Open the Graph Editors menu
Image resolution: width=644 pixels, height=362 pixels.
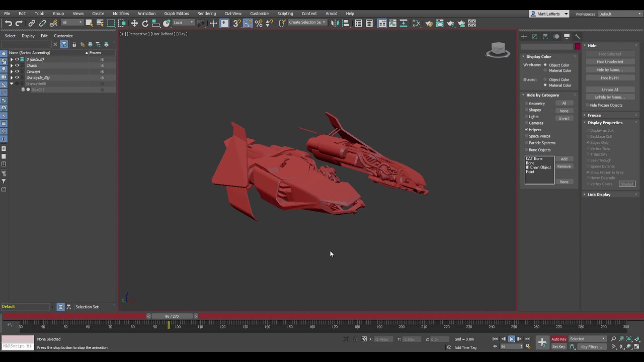point(176,14)
